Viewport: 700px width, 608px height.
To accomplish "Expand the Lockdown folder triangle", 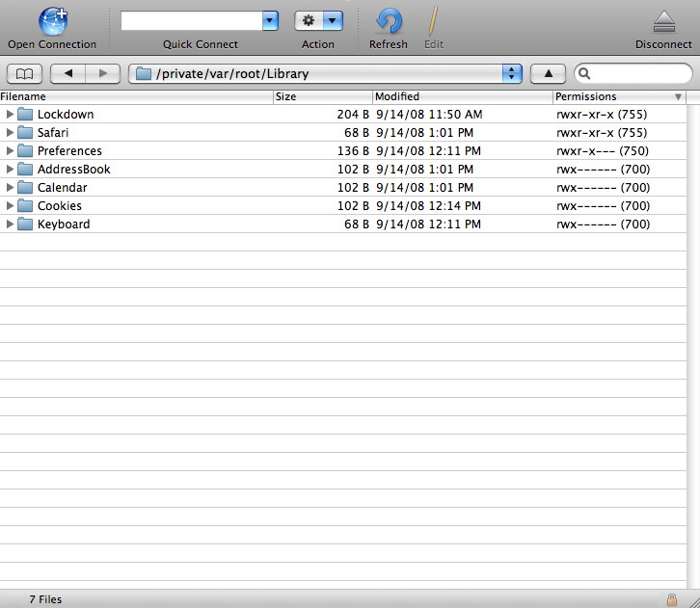I will coord(10,115).
